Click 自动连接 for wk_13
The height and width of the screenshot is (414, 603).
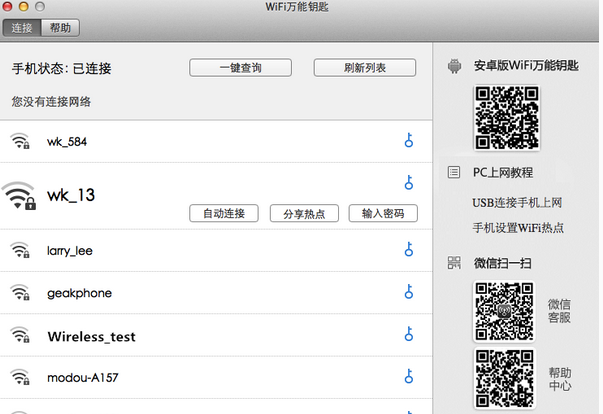[x=224, y=213]
